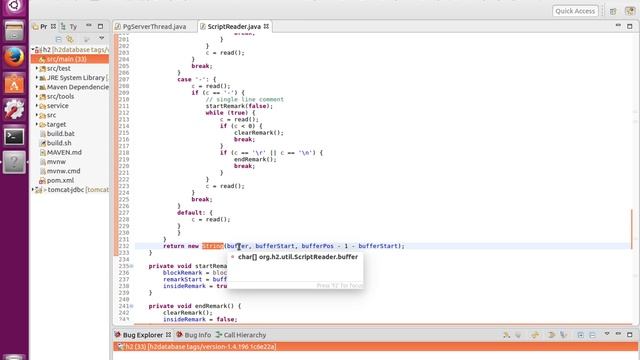Select the src/main (33) folder
Screen dimensions: 640x360
(70, 59)
